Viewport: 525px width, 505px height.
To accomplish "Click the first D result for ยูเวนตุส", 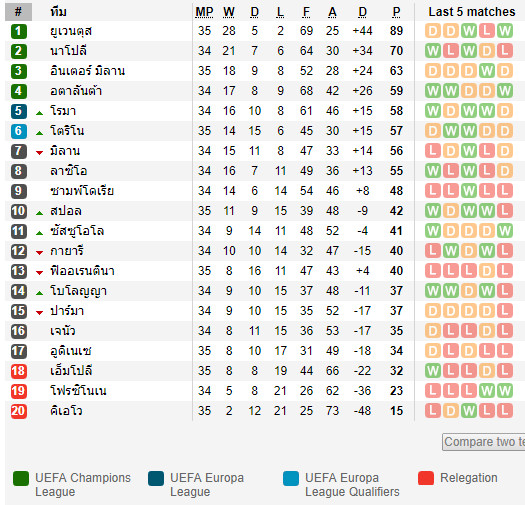I will (433, 31).
